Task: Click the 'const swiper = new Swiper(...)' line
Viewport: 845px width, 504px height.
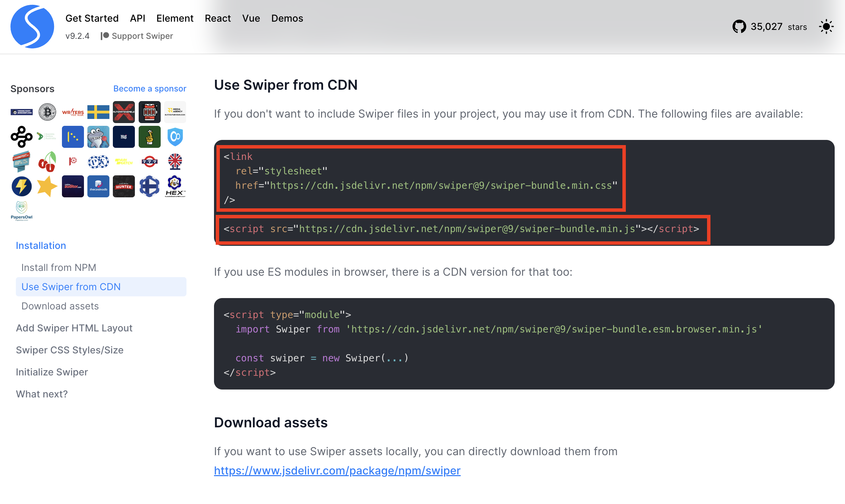Action: pyautogui.click(x=322, y=358)
